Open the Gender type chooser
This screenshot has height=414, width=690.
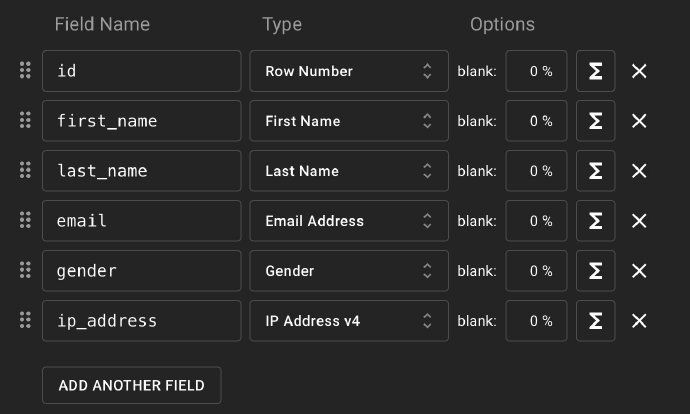point(349,271)
